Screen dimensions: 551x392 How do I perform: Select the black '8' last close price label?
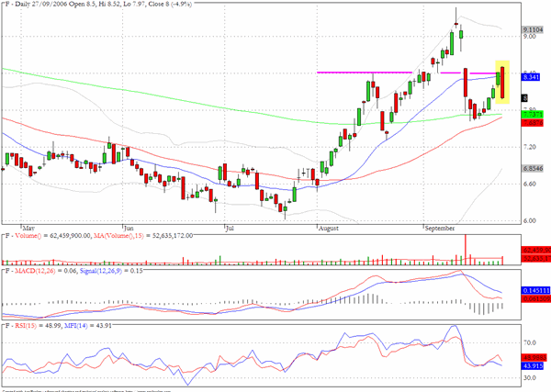(525, 98)
